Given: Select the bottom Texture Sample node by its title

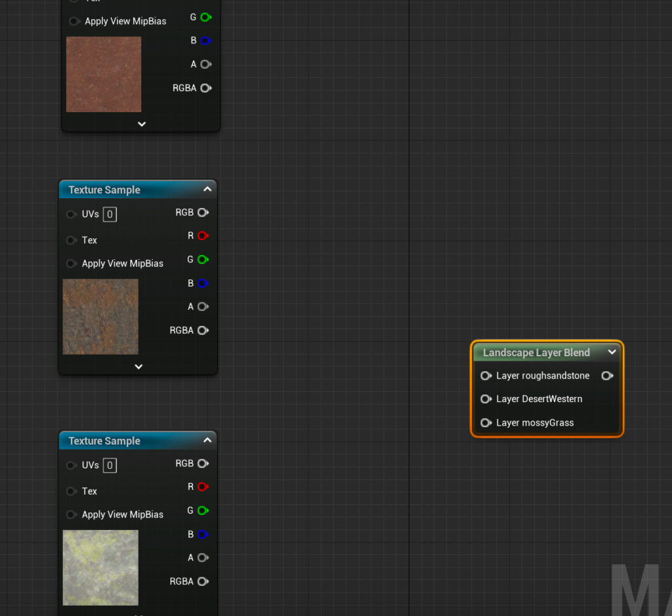Looking at the screenshot, I should click(x=104, y=441).
